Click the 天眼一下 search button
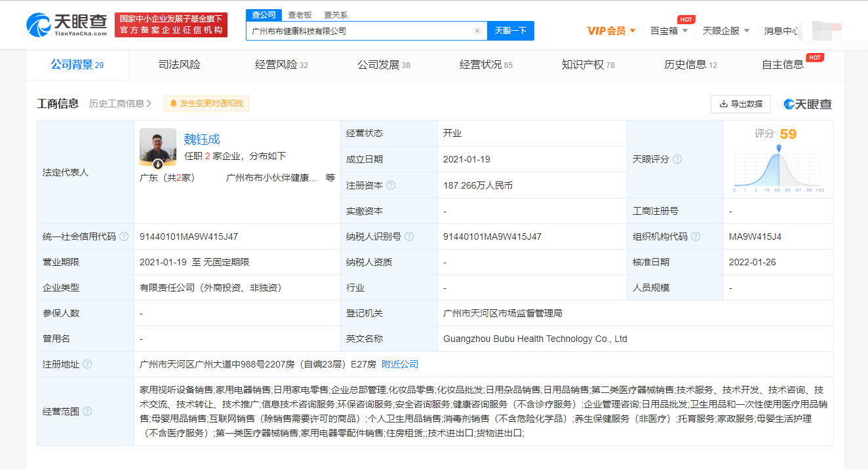Screen dimensions: 868x469 coord(511,31)
